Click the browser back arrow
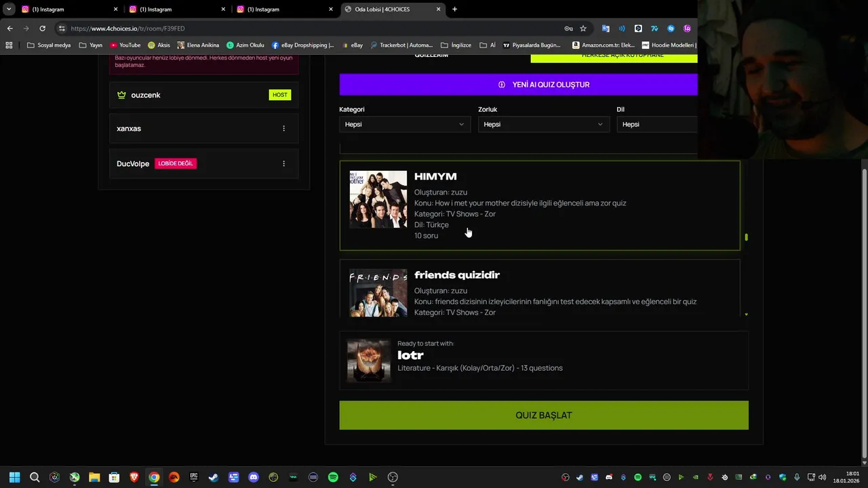Image resolution: width=868 pixels, height=488 pixels. coord(9,28)
